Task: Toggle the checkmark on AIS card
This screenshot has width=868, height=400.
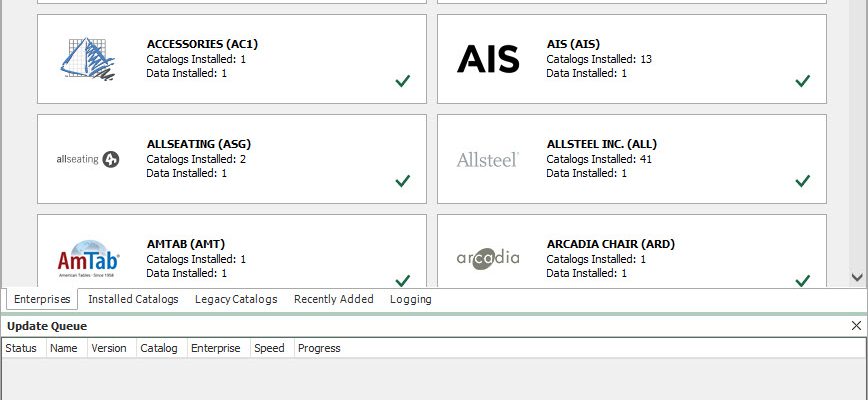Action: (803, 81)
